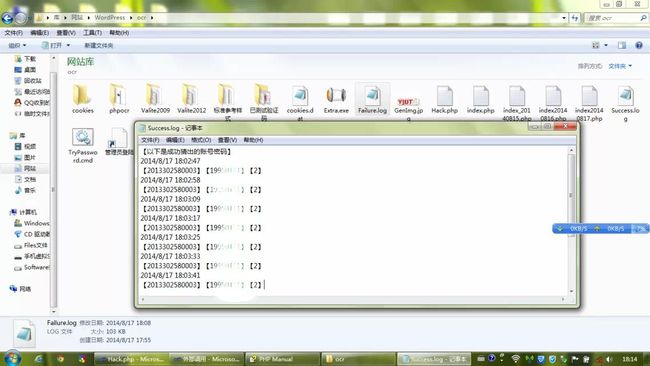The height and width of the screenshot is (366, 650).
Task: Select the GenImg.jpg image file
Action: pyautogui.click(x=408, y=102)
